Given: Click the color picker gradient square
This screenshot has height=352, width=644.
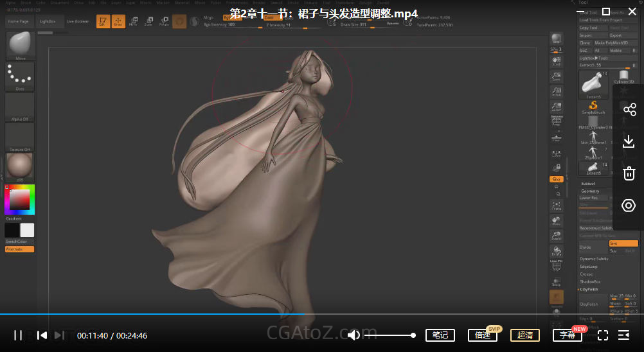Looking at the screenshot, I should (19, 200).
